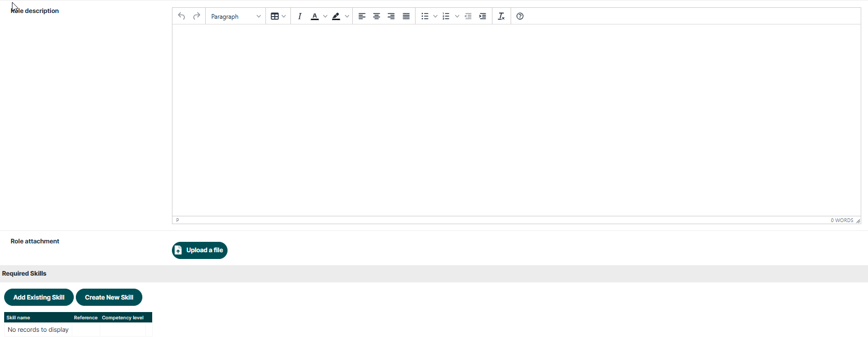Click the redo arrow icon
The image size is (868, 337).
pos(196,16)
